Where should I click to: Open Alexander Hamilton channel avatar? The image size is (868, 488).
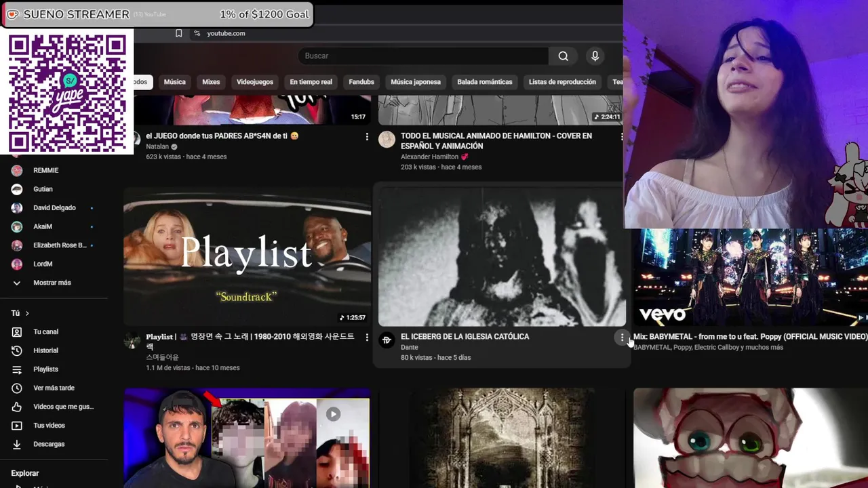387,140
